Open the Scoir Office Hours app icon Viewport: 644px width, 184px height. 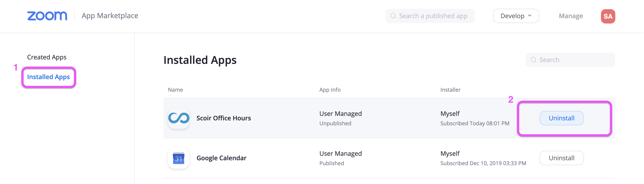(178, 118)
